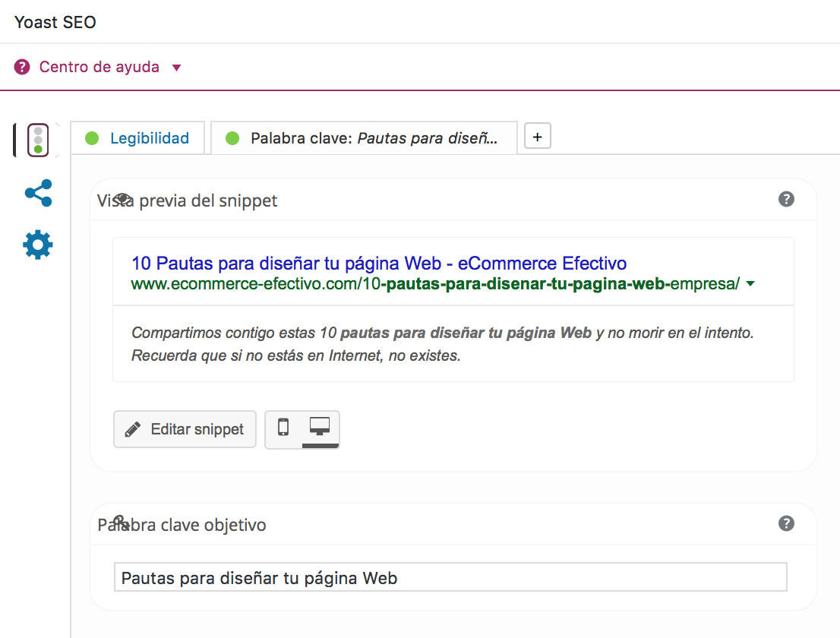
Task: Expand the Centro de ayuda dropdown arrow
Action: [x=176, y=68]
